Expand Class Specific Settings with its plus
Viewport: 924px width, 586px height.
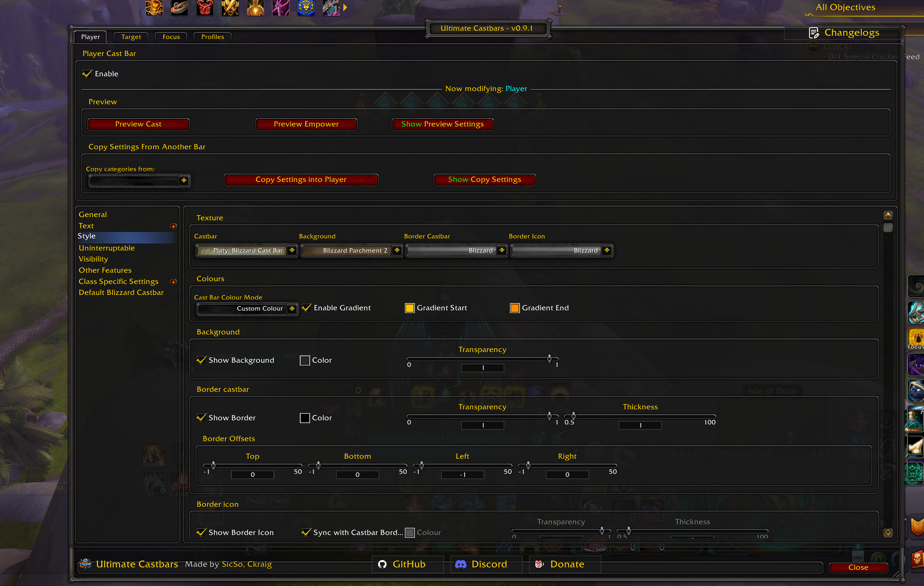[173, 282]
